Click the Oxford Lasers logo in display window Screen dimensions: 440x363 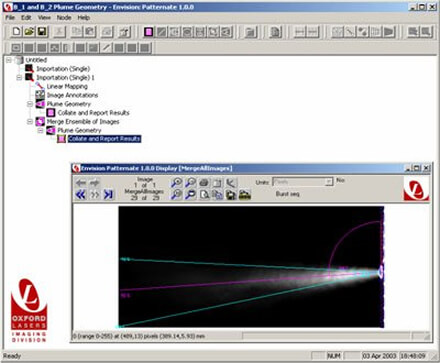pyautogui.click(x=416, y=189)
